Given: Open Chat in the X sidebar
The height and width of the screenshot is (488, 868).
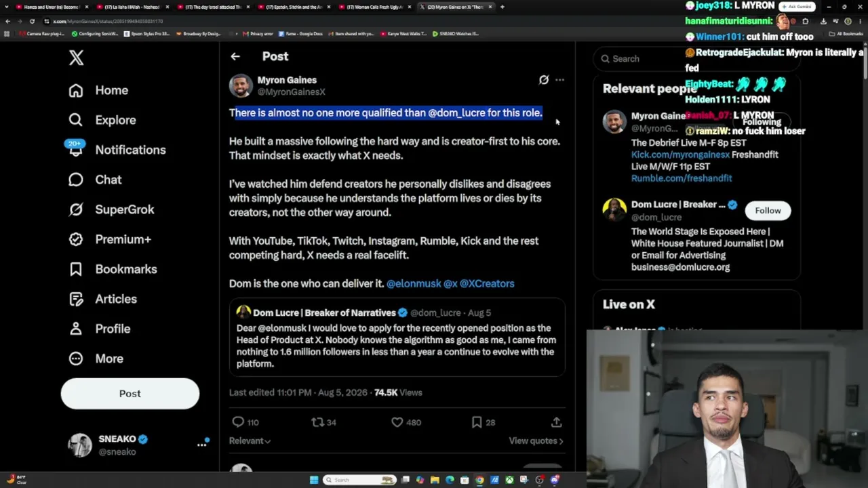Looking at the screenshot, I should click(x=95, y=180).
